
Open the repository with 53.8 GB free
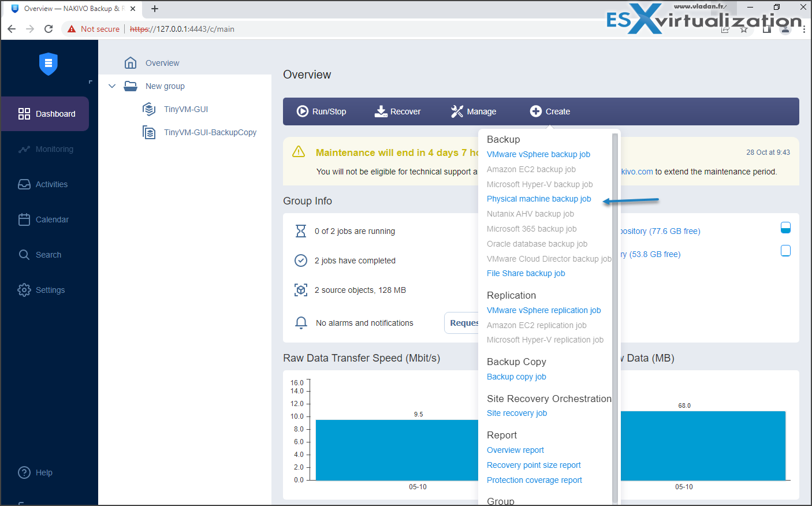point(651,254)
